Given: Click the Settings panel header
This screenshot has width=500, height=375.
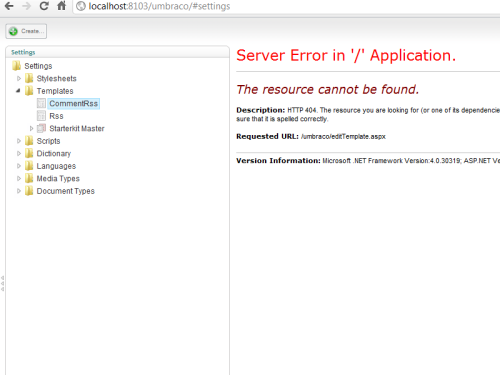Looking at the screenshot, I should point(117,52).
